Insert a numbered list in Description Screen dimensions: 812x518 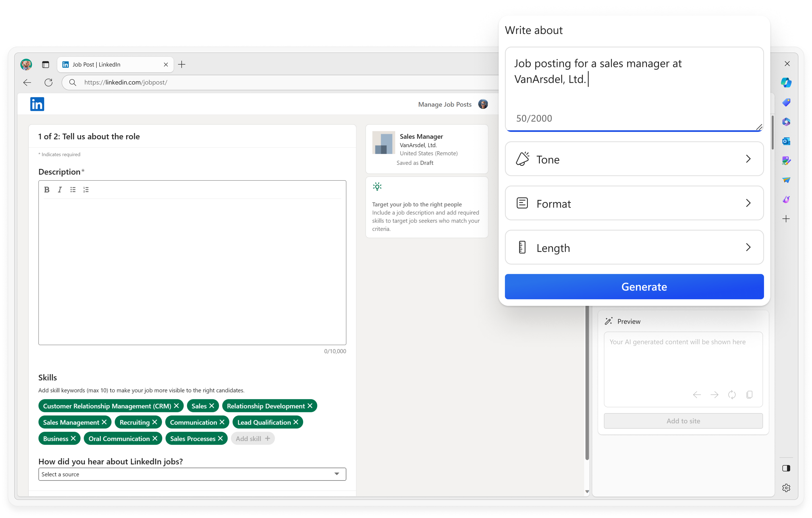pyautogui.click(x=86, y=190)
